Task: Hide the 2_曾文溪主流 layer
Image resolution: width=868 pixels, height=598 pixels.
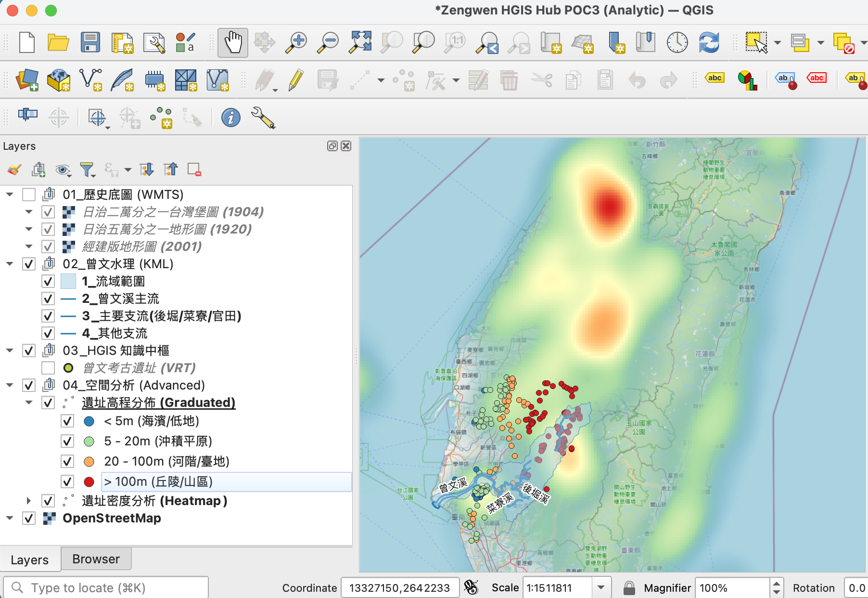Action: [x=48, y=299]
